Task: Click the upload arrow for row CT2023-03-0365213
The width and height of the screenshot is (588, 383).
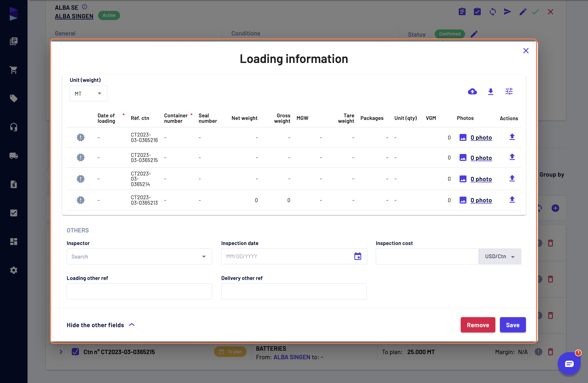Action: click(x=512, y=200)
